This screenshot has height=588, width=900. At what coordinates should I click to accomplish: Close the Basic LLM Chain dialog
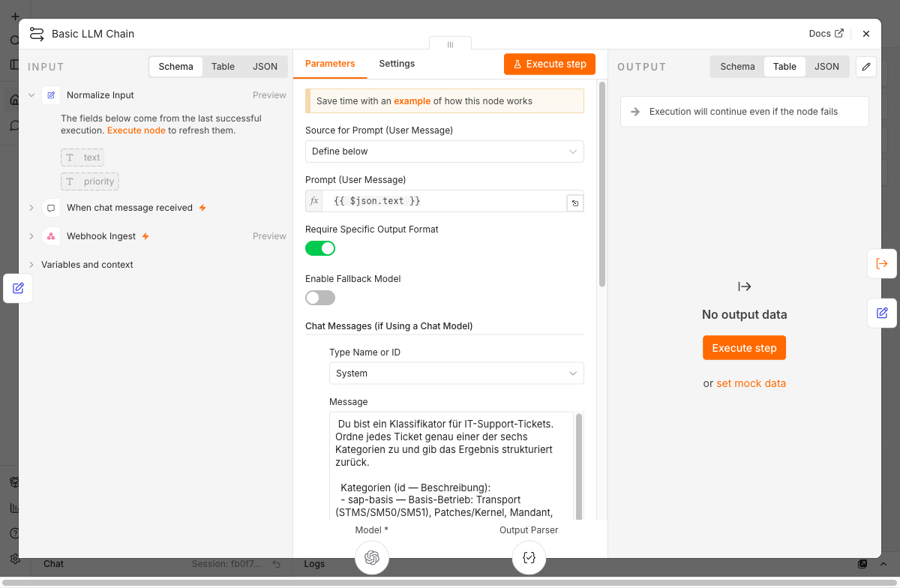(866, 34)
